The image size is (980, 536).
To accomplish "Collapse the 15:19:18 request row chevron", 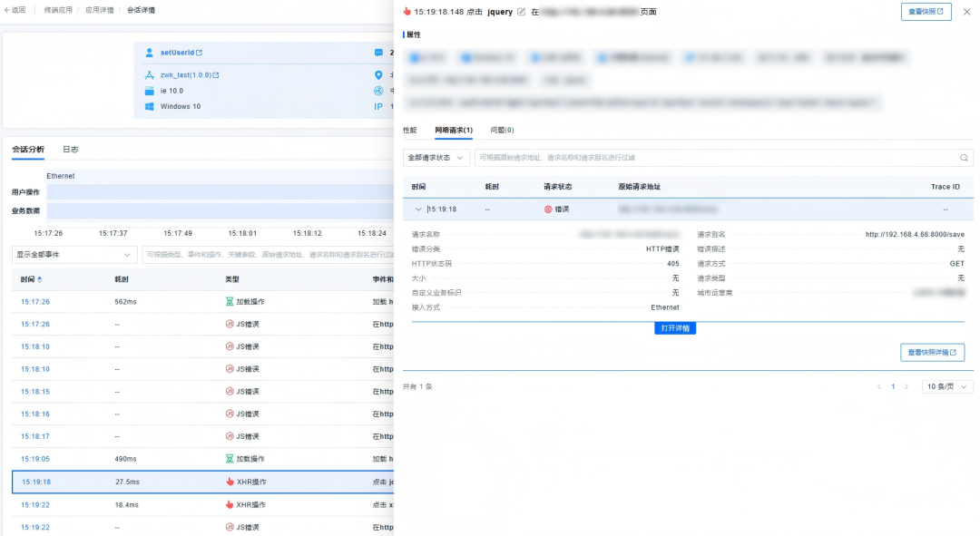I will pos(418,209).
